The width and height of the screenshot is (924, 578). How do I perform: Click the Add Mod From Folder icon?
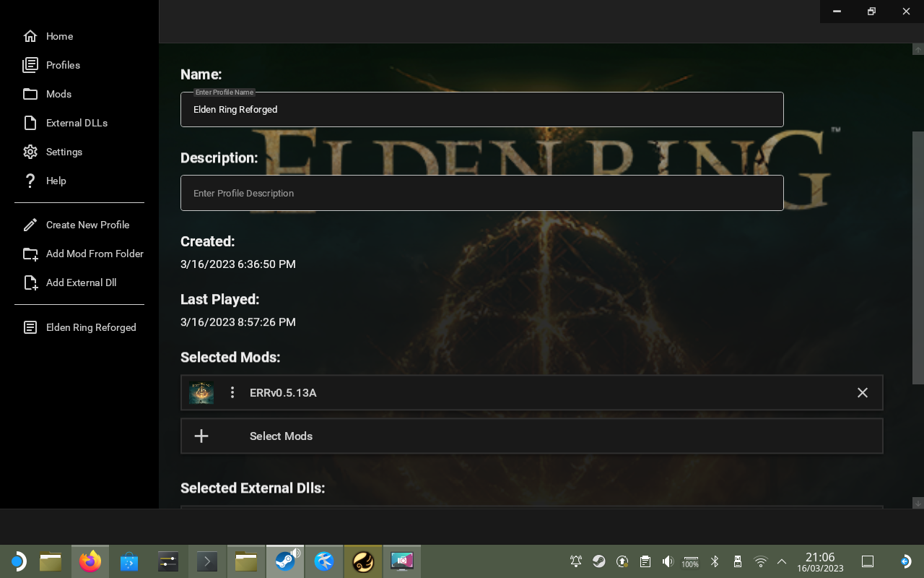pos(30,254)
